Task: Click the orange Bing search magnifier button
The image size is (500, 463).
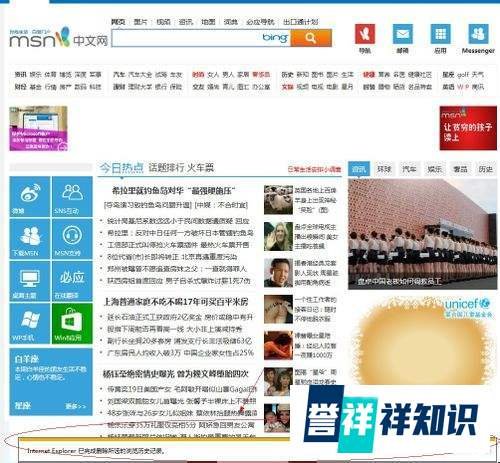Action: tap(311, 38)
